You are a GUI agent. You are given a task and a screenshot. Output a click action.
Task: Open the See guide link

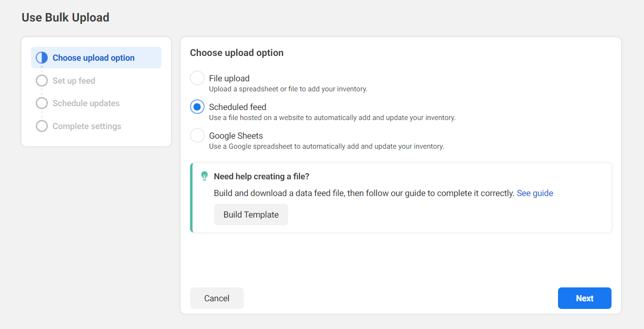535,193
